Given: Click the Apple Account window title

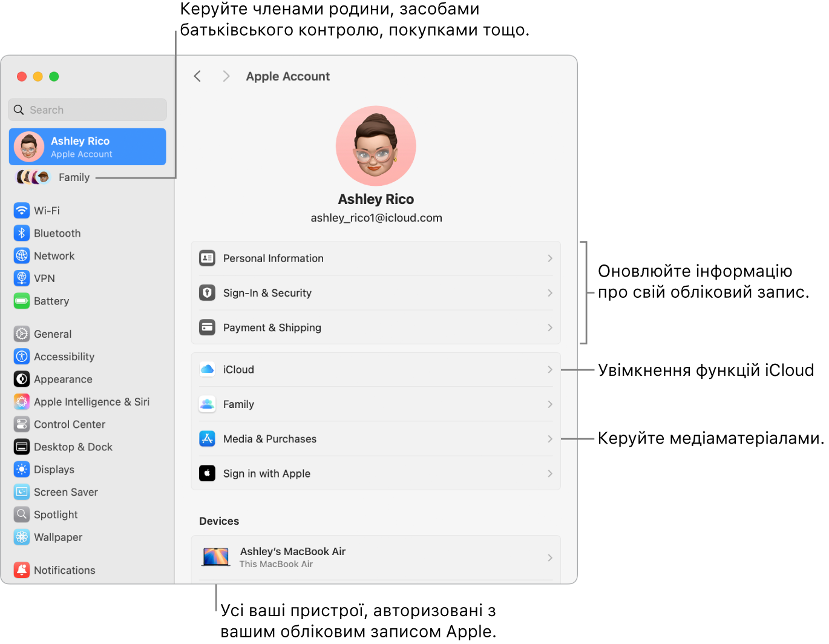Looking at the screenshot, I should [288, 76].
